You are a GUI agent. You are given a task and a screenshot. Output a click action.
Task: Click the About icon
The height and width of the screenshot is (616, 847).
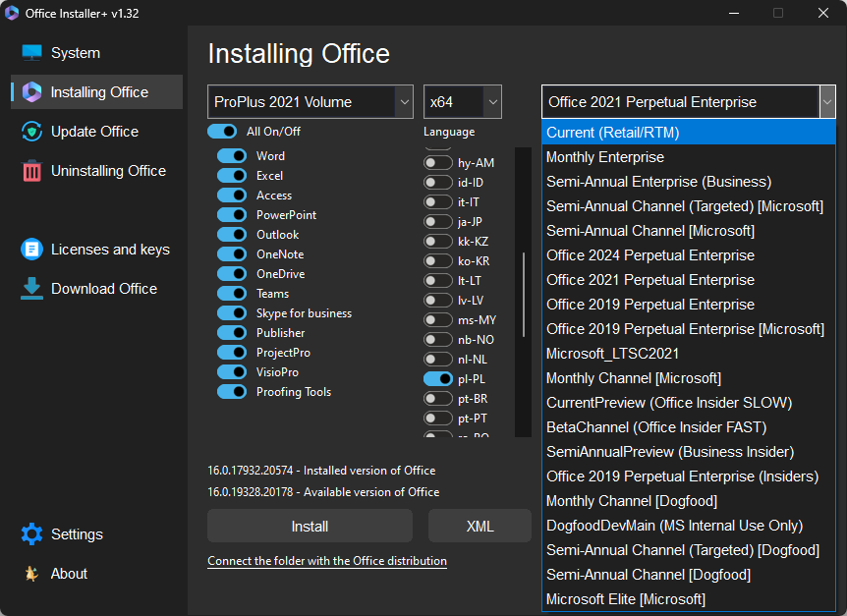click(31, 574)
